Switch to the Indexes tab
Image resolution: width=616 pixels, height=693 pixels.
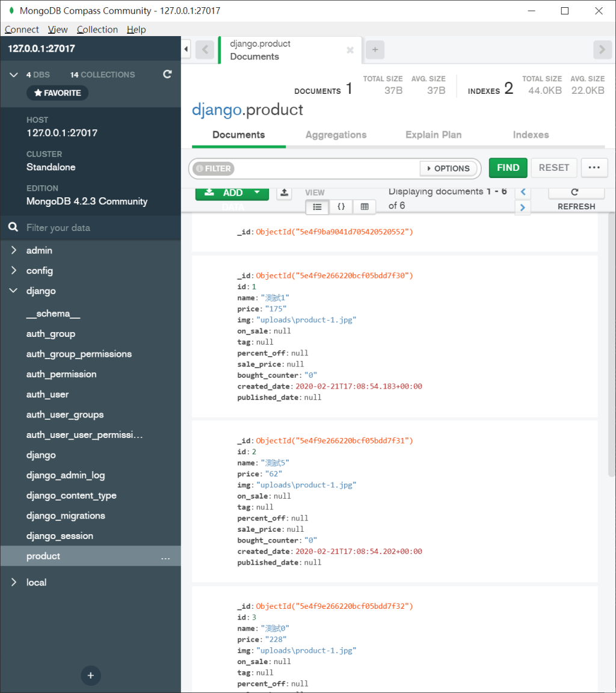point(531,135)
